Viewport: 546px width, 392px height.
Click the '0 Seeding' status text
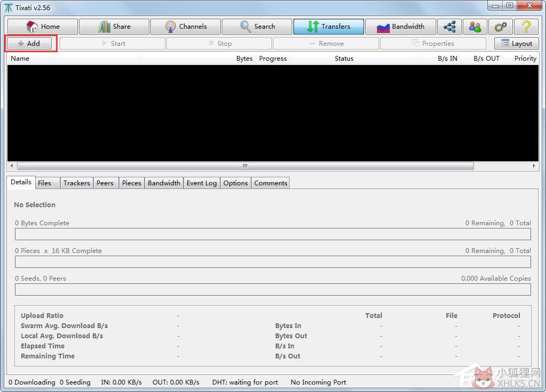75,382
